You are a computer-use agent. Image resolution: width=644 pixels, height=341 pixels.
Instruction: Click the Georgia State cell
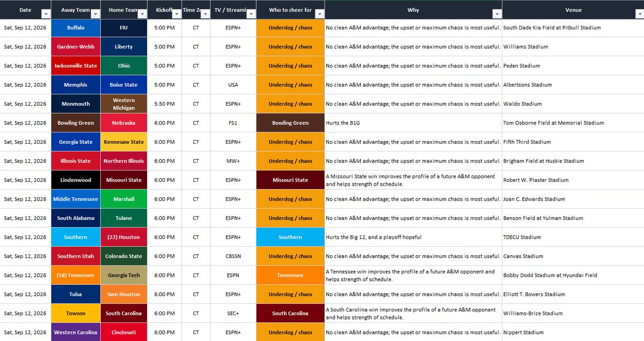click(76, 142)
